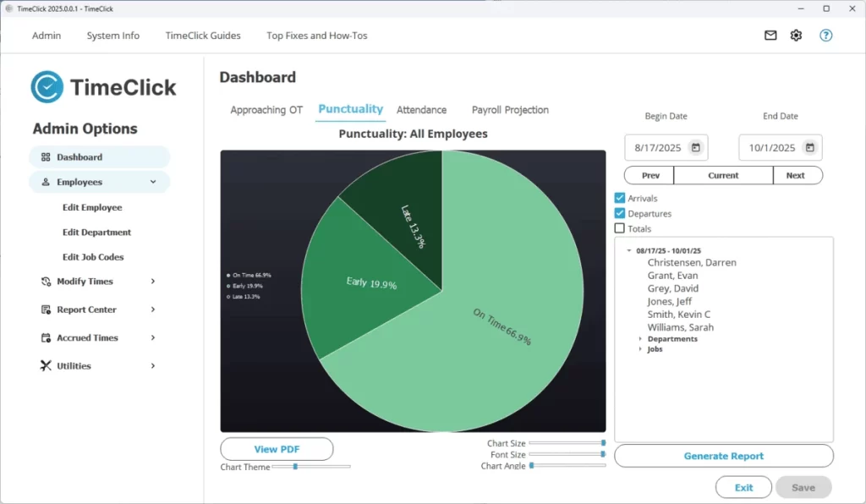
Task: Open the TimeClick Guides menu
Action: 203,36
